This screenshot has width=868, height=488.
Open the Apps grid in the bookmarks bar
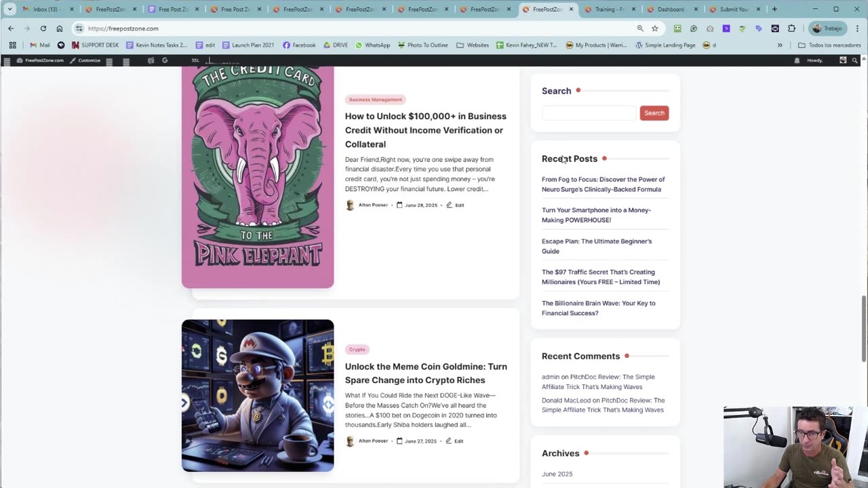tap(12, 45)
